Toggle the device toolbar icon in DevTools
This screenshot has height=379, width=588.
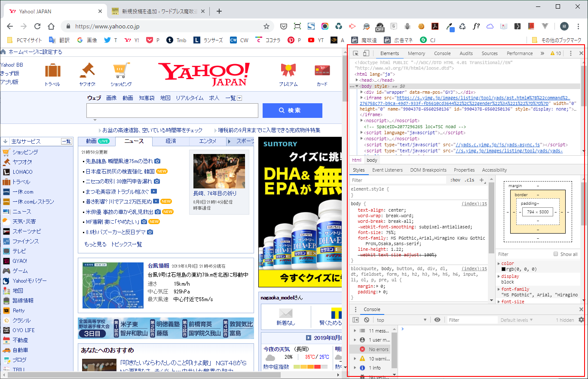[366, 53]
